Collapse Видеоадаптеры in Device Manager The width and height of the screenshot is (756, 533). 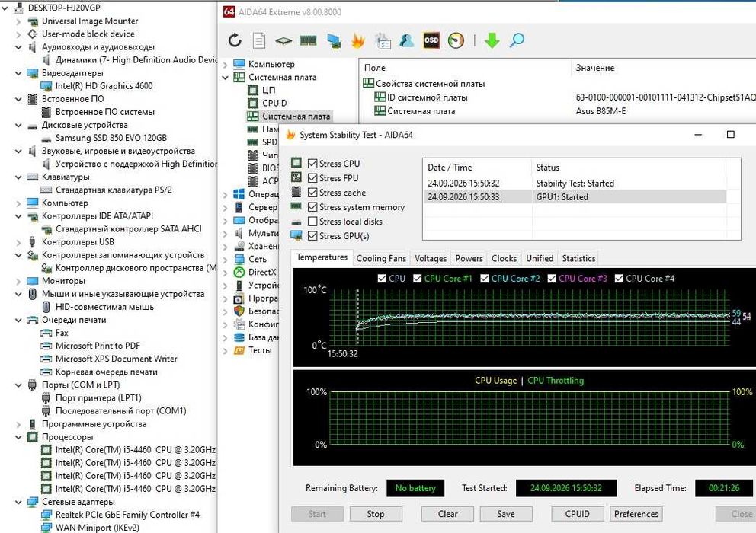pyautogui.click(x=18, y=73)
